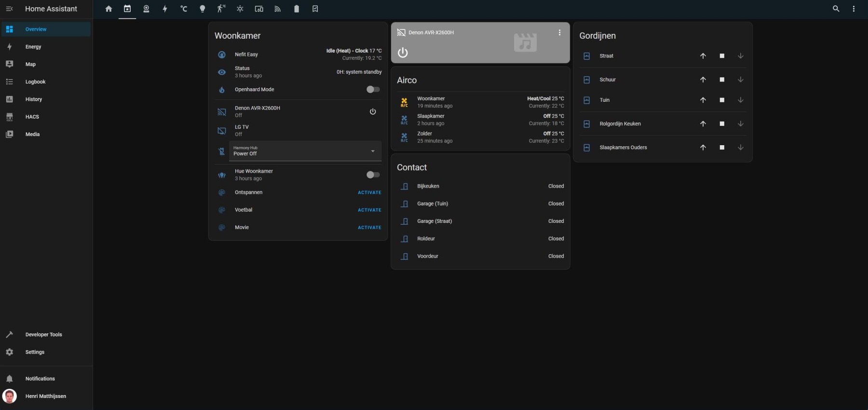
Task: Stop the Schuur curtain movement
Action: (722, 80)
